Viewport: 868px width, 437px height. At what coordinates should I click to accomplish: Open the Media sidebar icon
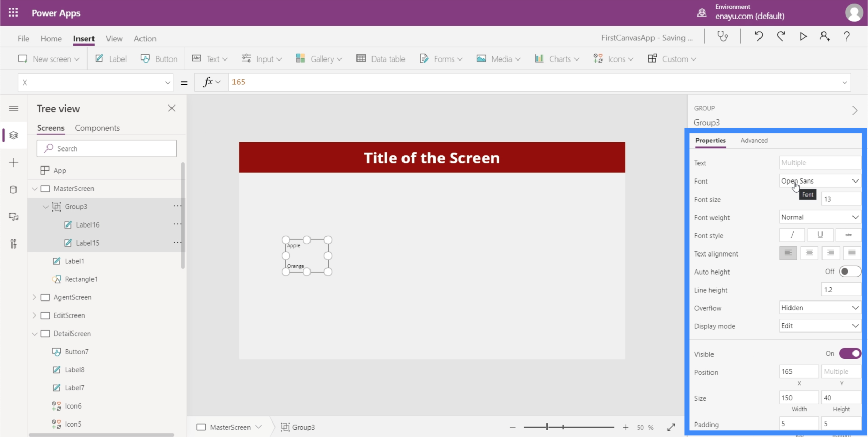coord(14,217)
